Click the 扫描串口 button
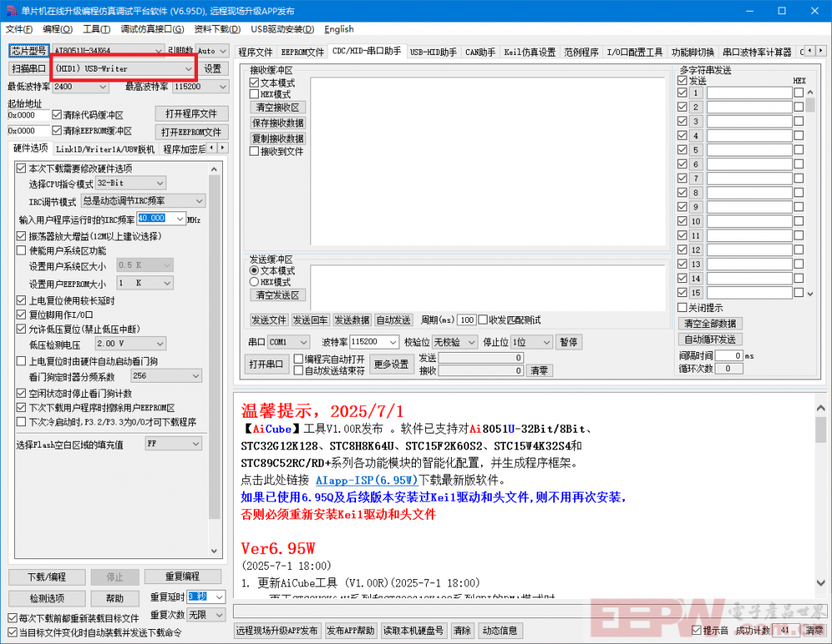 click(28, 68)
